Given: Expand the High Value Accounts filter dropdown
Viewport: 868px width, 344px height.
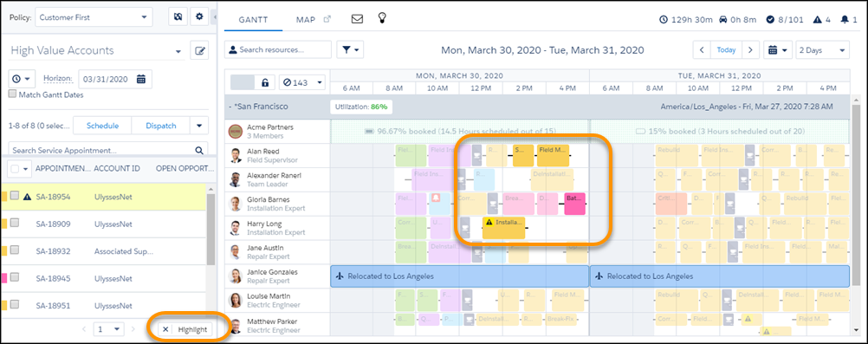Looking at the screenshot, I should 178,52.
